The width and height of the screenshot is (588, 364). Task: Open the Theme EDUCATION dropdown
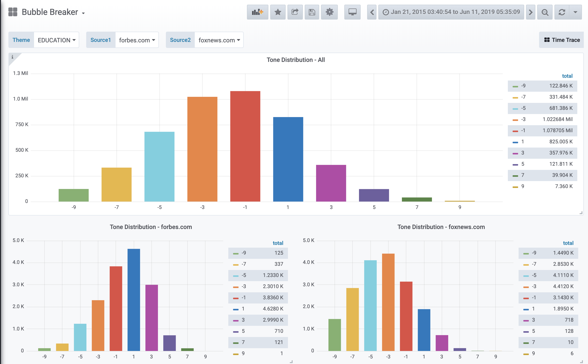click(x=56, y=40)
